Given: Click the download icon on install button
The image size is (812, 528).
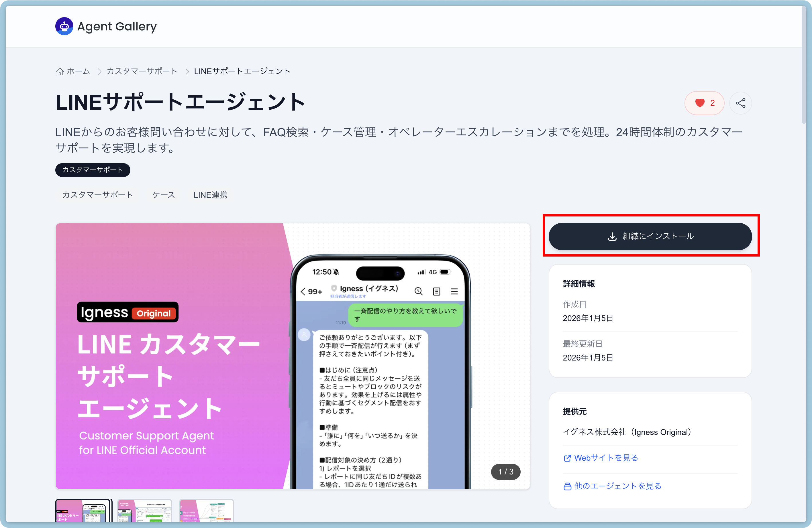Looking at the screenshot, I should (x=612, y=236).
